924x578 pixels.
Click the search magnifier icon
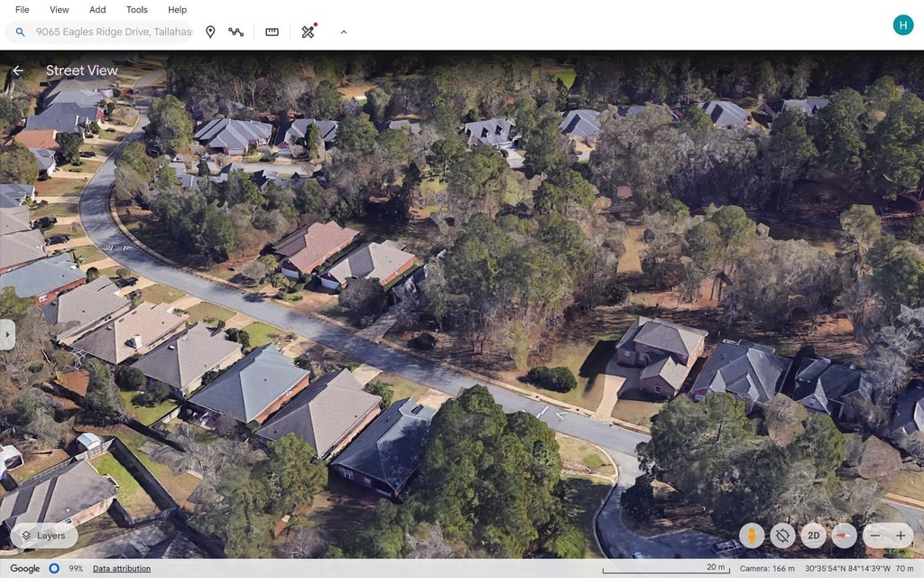tap(20, 32)
